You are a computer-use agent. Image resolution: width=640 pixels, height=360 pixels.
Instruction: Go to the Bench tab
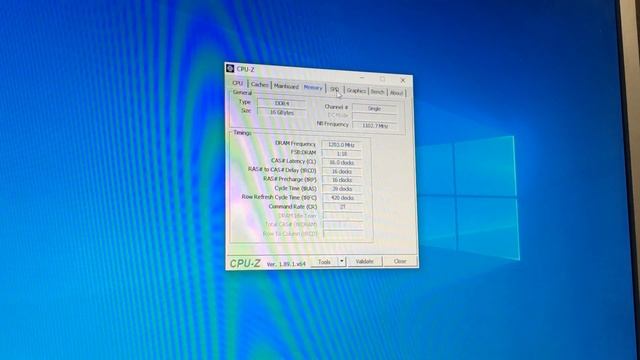coord(378,92)
